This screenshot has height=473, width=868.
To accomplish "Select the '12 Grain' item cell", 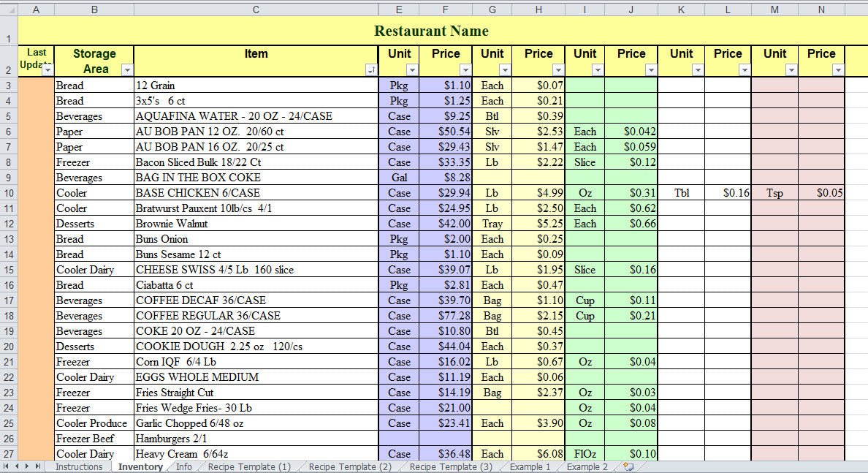I will [x=256, y=86].
